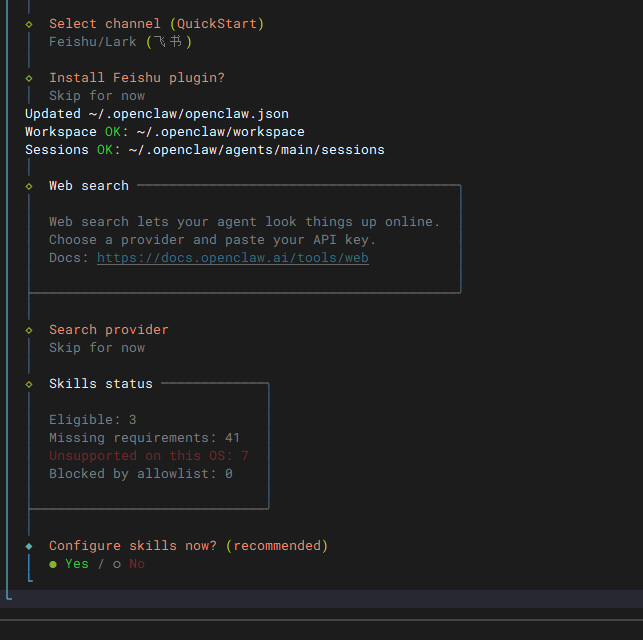Click the 'Feishu/Lark' channel answer
Viewport: 643px width, 640px height.
click(x=120, y=42)
